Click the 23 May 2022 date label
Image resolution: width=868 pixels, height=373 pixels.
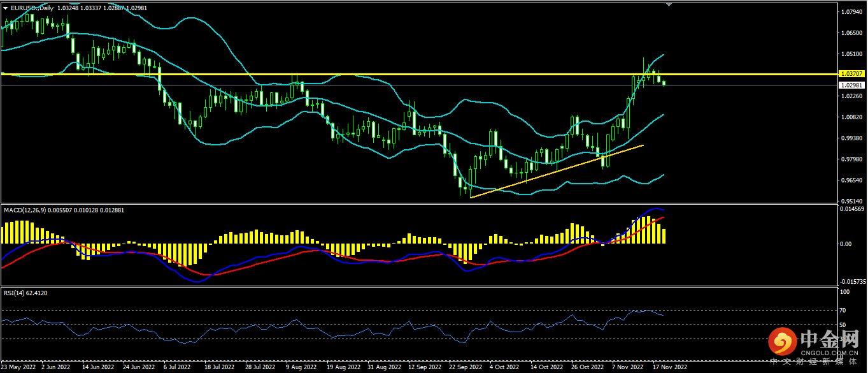click(x=18, y=367)
